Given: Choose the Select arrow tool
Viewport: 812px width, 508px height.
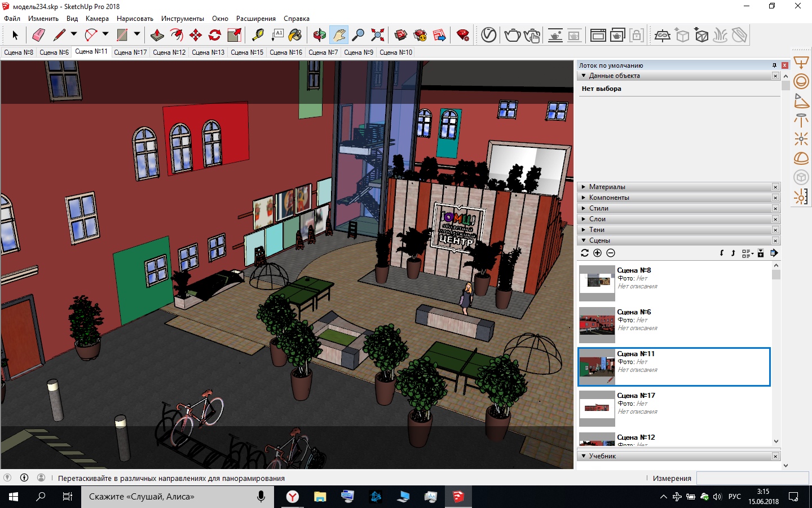Looking at the screenshot, I should [x=15, y=35].
